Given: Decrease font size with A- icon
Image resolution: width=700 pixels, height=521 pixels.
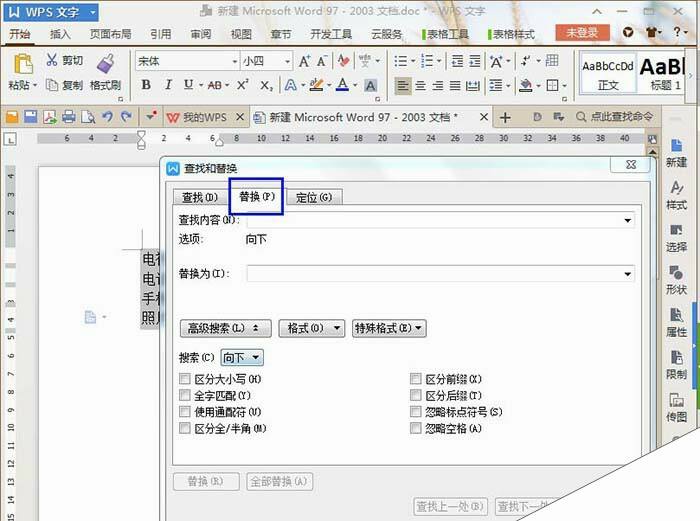Looking at the screenshot, I should point(322,61).
